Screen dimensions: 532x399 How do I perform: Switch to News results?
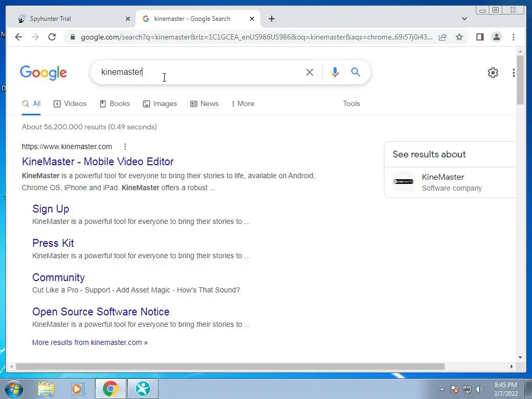click(204, 104)
